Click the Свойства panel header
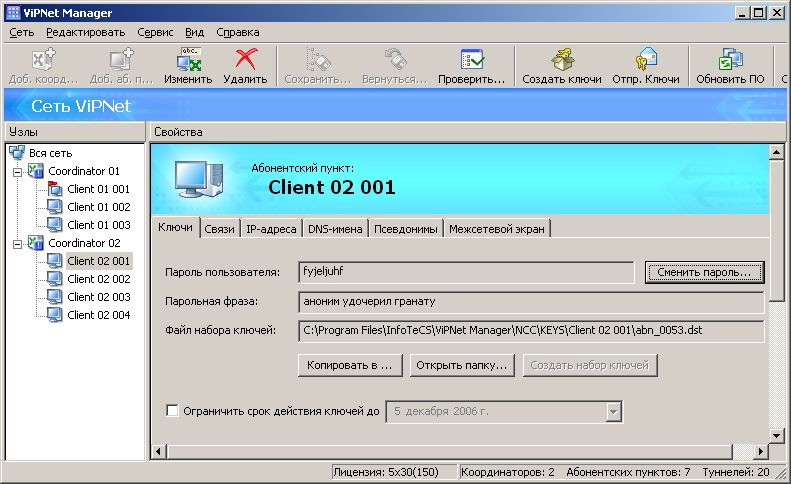 click(x=467, y=132)
